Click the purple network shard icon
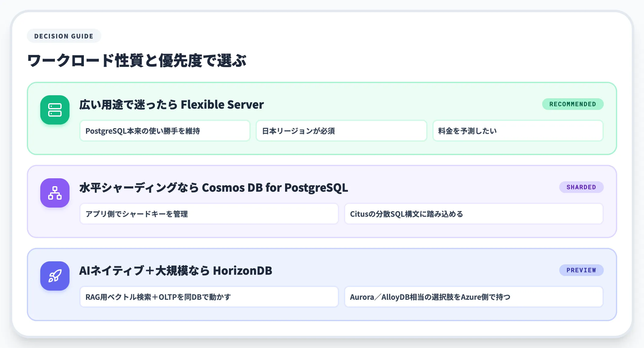Screen dimensions: 644x348 (x=55, y=193)
